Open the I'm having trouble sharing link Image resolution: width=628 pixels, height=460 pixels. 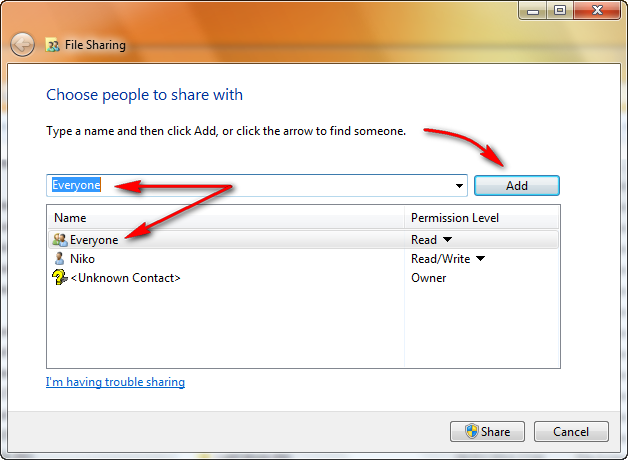115,382
